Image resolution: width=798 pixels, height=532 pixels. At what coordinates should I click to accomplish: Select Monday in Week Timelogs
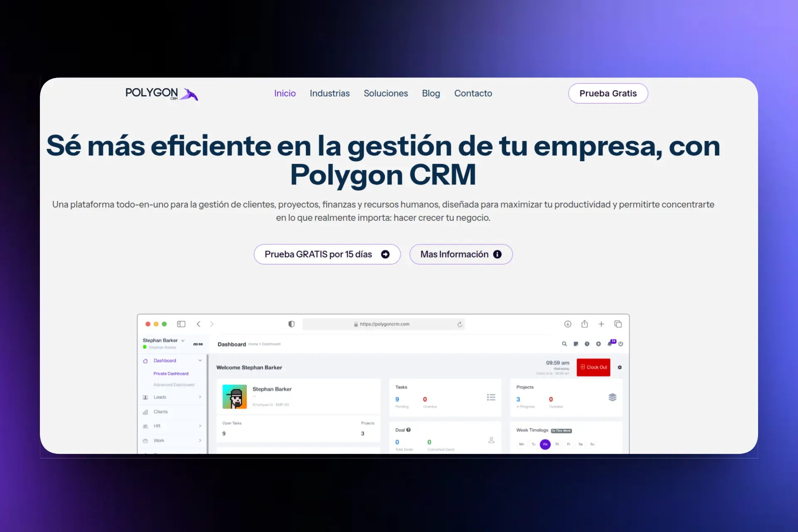522,444
